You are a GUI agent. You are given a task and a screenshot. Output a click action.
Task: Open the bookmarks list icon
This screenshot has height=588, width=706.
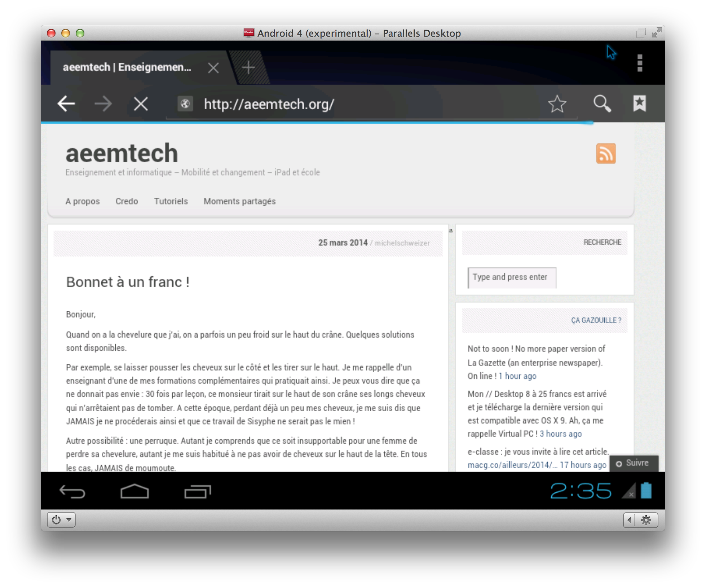pos(640,104)
